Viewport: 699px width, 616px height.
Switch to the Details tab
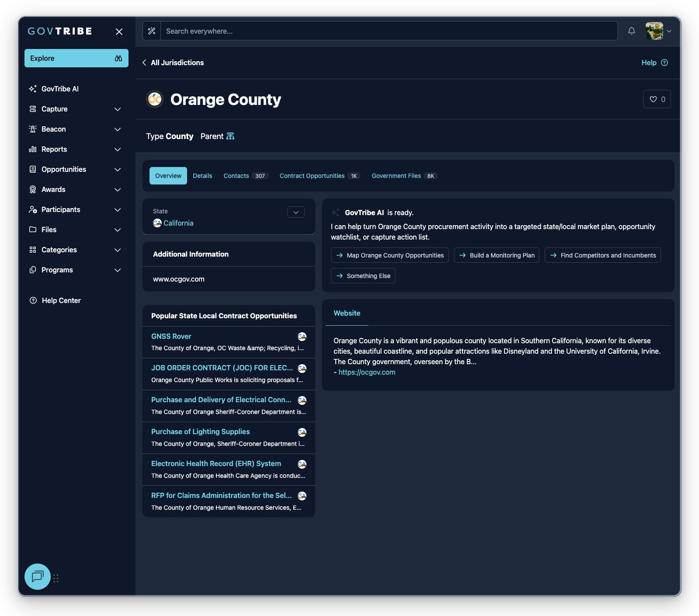(202, 176)
